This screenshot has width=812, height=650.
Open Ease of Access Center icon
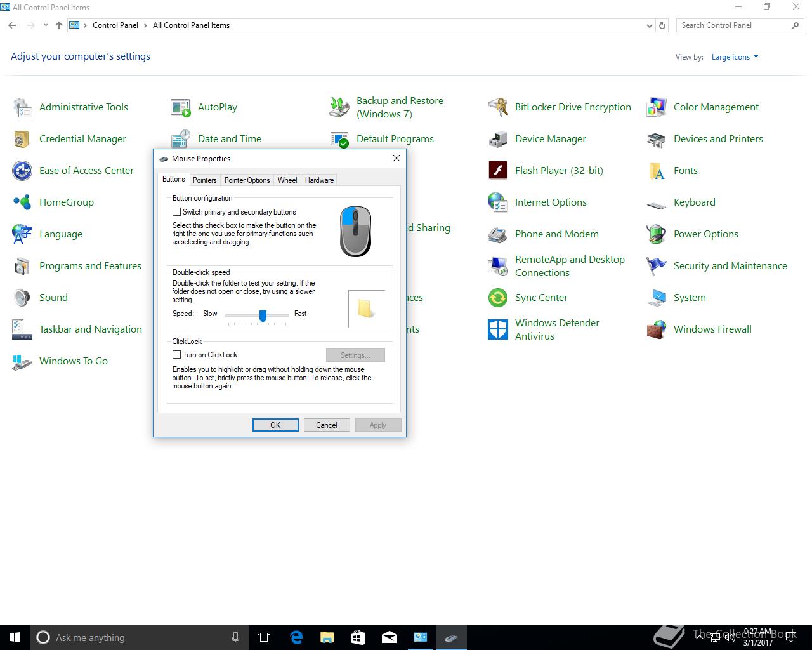[x=22, y=171]
